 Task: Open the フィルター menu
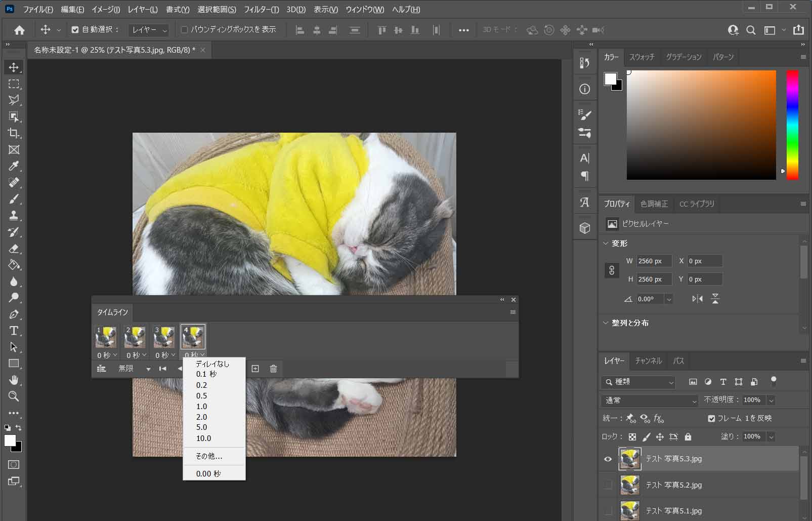[x=261, y=10]
